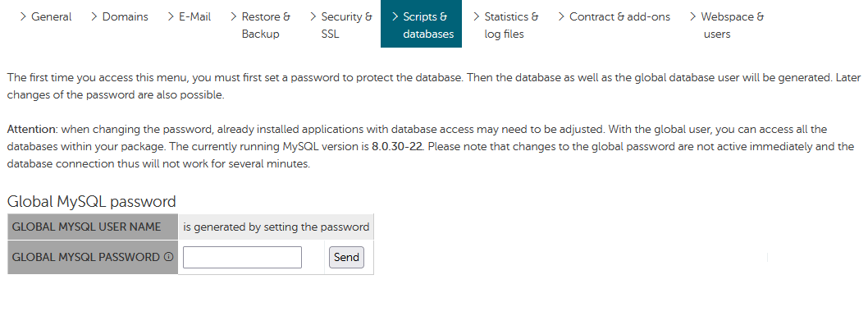Open the General tab
This screenshot has height=330, width=868.
52,16
